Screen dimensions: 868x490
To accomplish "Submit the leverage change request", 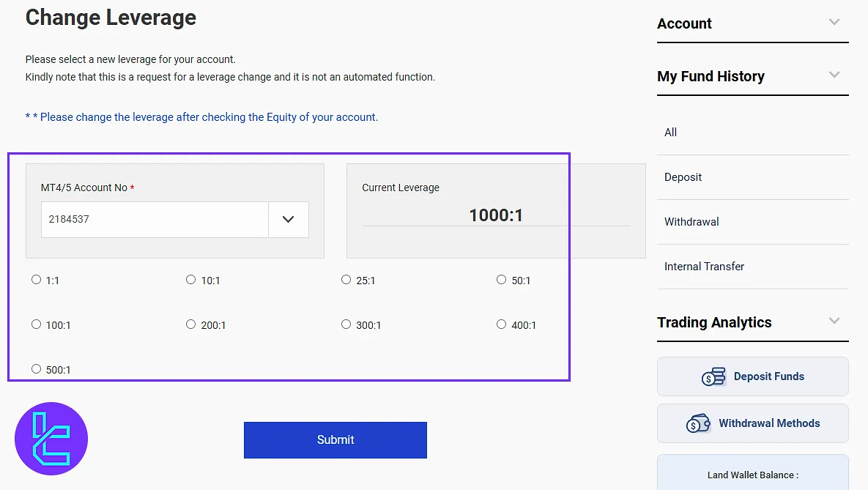I will [x=335, y=439].
